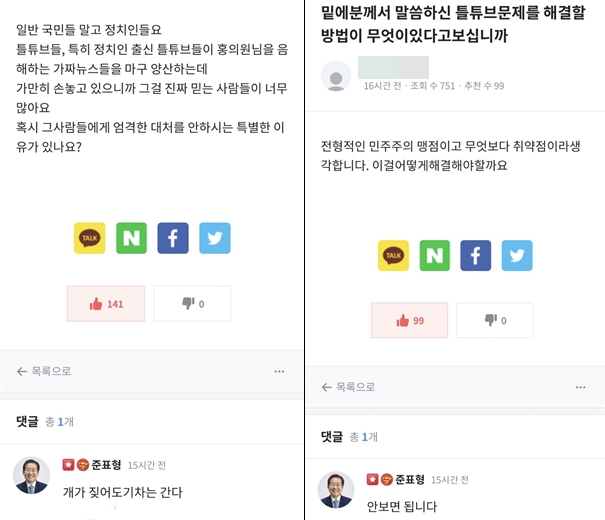Image resolution: width=605 pixels, height=520 pixels.
Task: Click the right post author's gray avatar
Action: point(336,76)
